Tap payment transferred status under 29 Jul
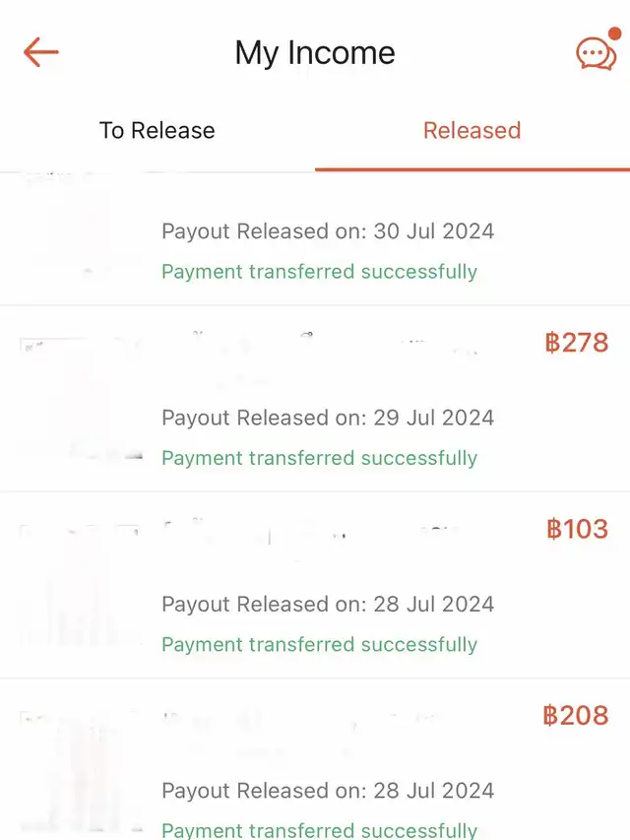630x840 pixels. tap(319, 458)
